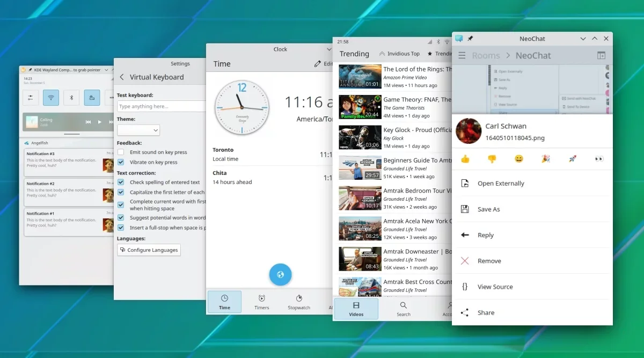Open the Theme dropdown
The image size is (644, 358).
pos(138,130)
